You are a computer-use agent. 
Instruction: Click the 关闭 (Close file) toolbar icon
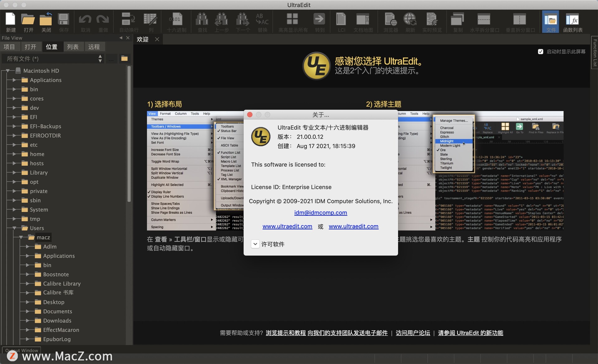tap(46, 22)
